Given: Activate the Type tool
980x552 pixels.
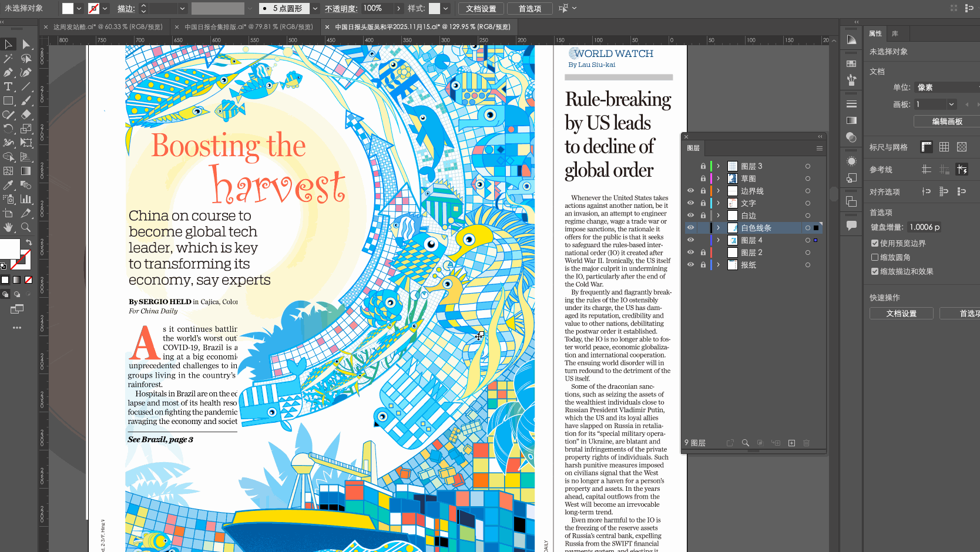Looking at the screenshot, I should [x=8, y=86].
